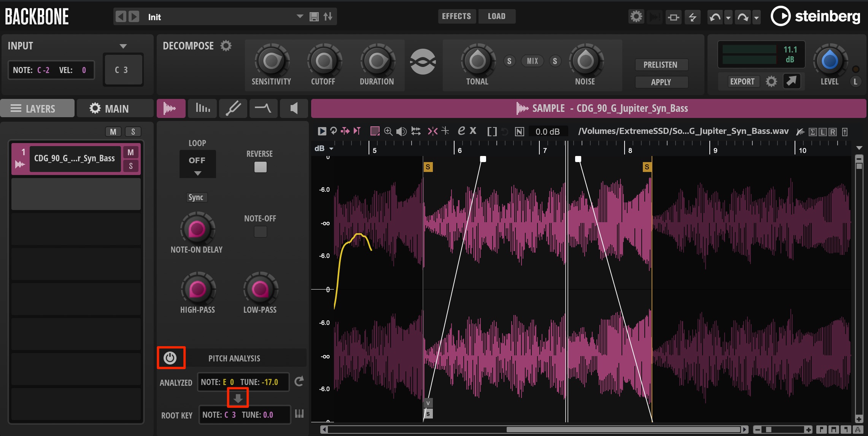Image resolution: width=868 pixels, height=436 pixels.
Task: Click the APPLY button
Action: coord(661,82)
